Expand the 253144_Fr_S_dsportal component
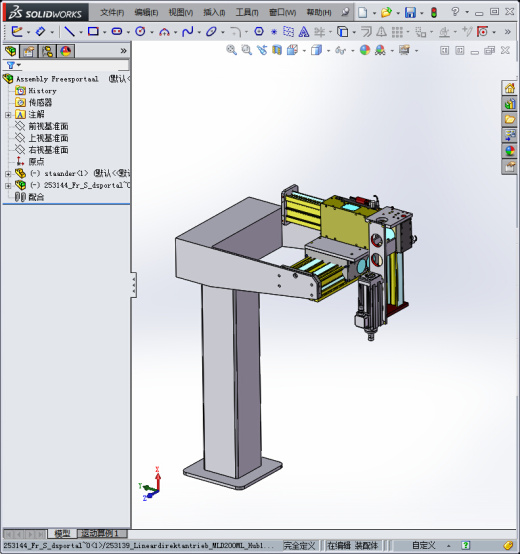The height and width of the screenshot is (554, 520). click(x=8, y=186)
